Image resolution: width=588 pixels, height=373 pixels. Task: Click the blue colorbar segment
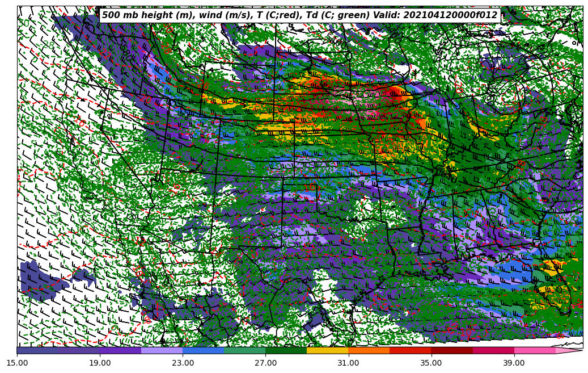click(x=203, y=350)
